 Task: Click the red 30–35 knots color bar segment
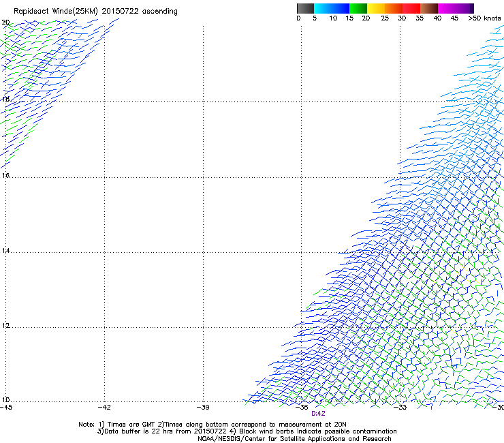click(x=411, y=8)
